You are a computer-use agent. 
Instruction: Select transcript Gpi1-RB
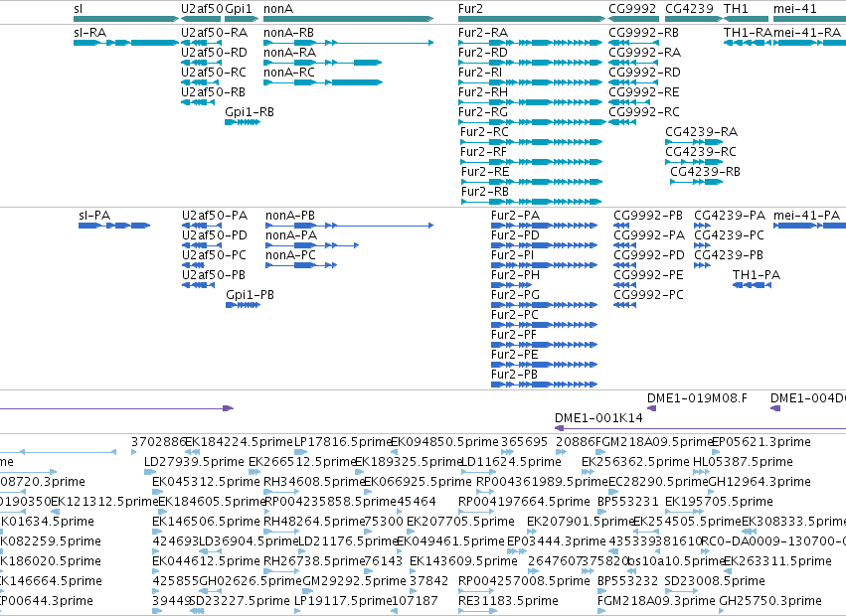click(243, 122)
